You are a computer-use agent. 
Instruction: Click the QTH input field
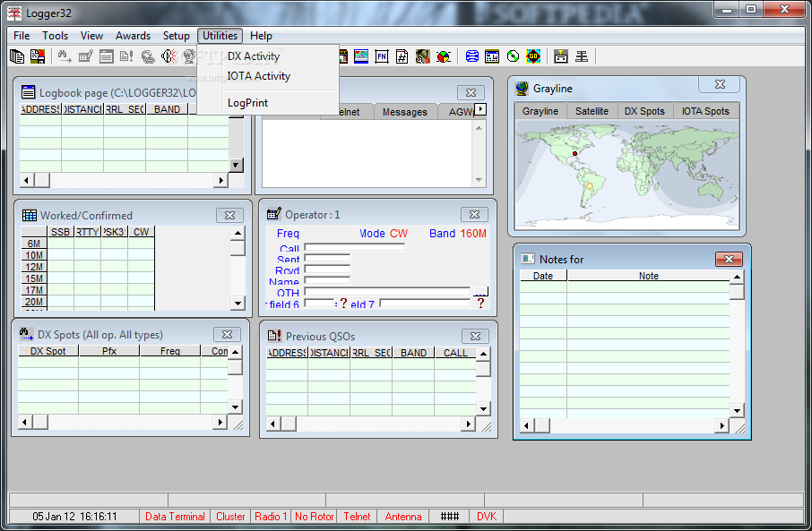tap(387, 291)
